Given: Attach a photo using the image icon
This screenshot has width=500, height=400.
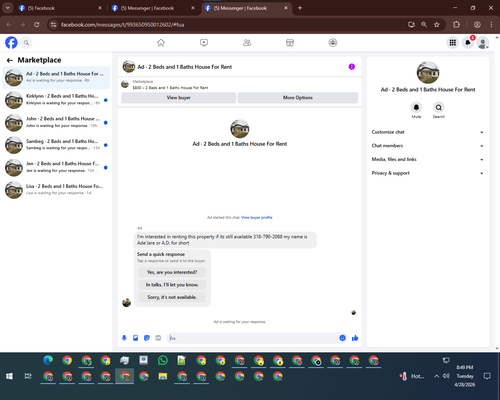Looking at the screenshot, I should click(x=135, y=338).
